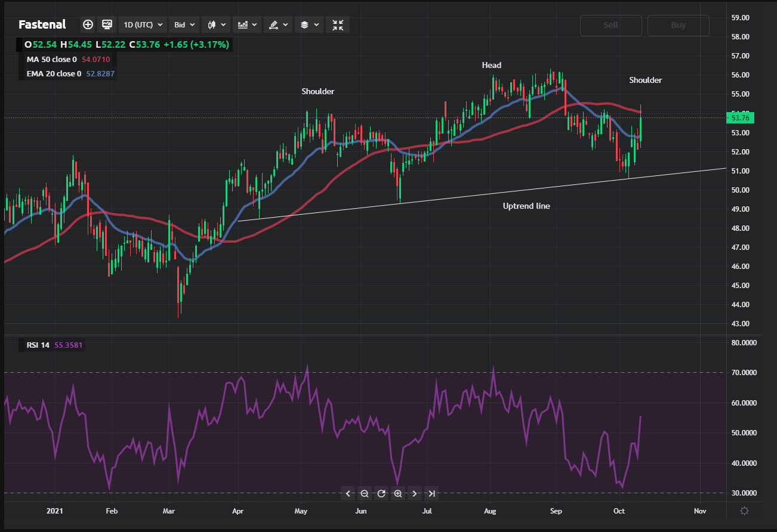Click the 59.00 price axis label
Screen dimensions: 777x532
(740, 18)
